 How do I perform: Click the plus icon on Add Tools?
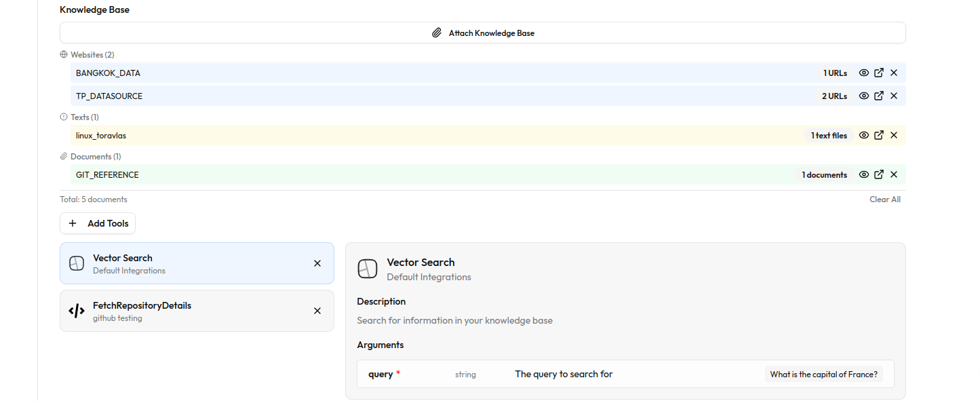point(73,223)
